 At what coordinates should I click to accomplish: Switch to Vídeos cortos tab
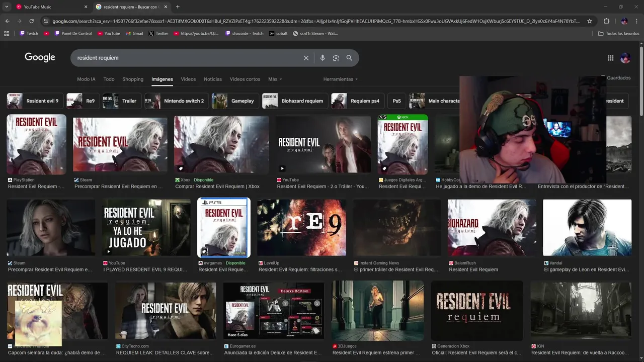pyautogui.click(x=245, y=79)
